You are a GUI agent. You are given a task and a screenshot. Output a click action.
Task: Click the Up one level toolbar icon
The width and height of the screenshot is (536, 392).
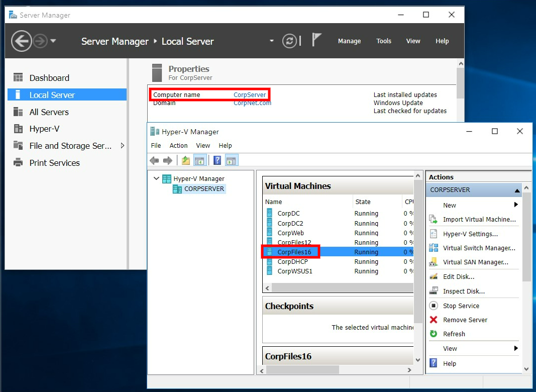[186, 160]
